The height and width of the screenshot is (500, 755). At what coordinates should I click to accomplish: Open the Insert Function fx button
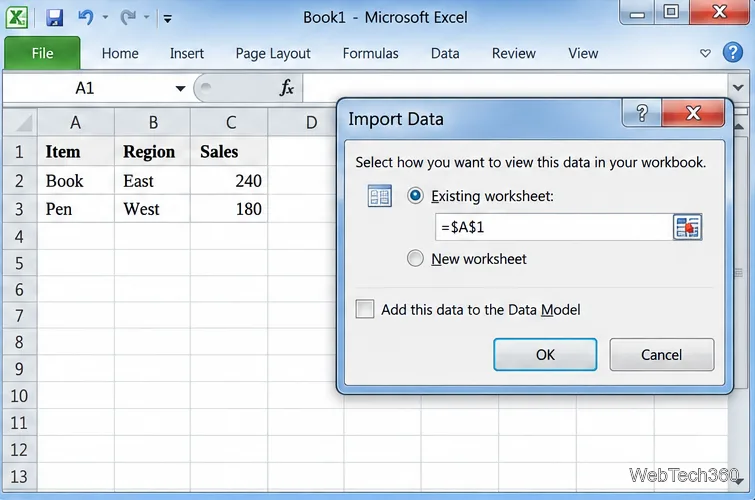pyautogui.click(x=286, y=88)
